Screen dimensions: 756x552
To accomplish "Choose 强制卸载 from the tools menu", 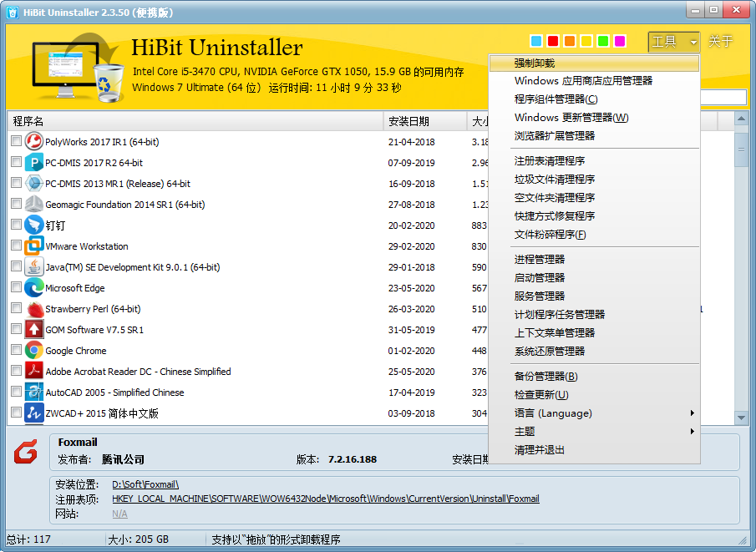I will click(535, 63).
